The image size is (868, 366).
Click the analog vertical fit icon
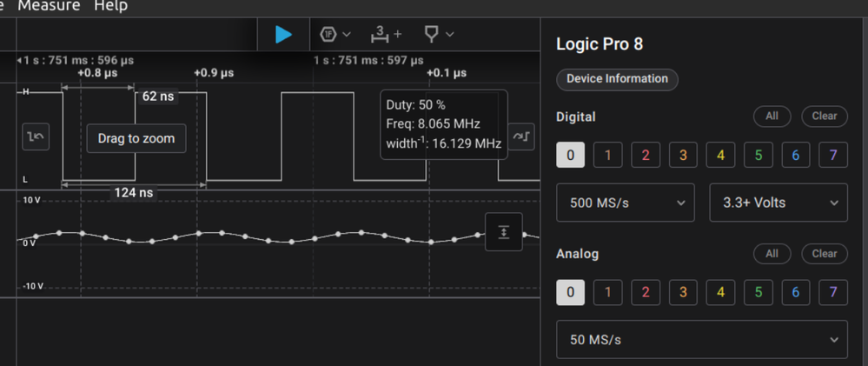coord(504,231)
